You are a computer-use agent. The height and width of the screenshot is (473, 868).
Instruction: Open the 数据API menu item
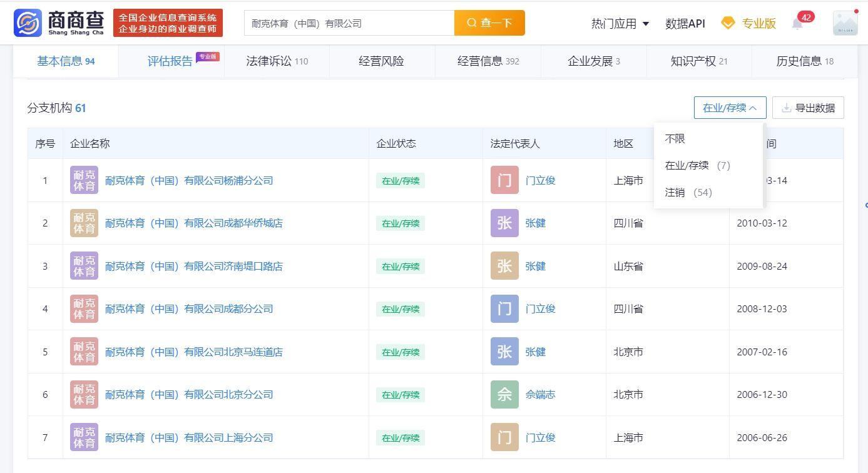click(x=685, y=23)
